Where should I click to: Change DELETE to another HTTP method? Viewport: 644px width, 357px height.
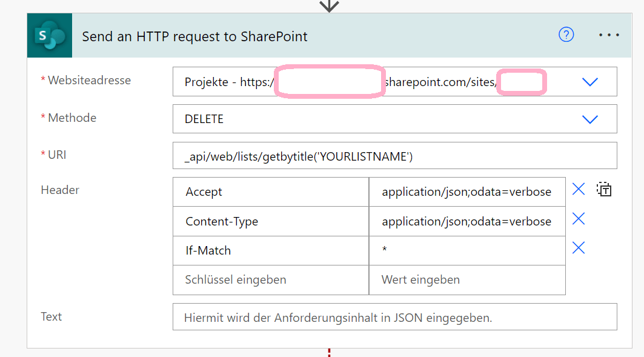pyautogui.click(x=394, y=119)
